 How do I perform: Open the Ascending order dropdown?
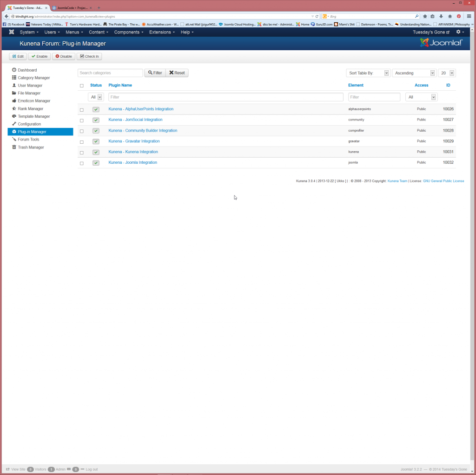pyautogui.click(x=414, y=73)
